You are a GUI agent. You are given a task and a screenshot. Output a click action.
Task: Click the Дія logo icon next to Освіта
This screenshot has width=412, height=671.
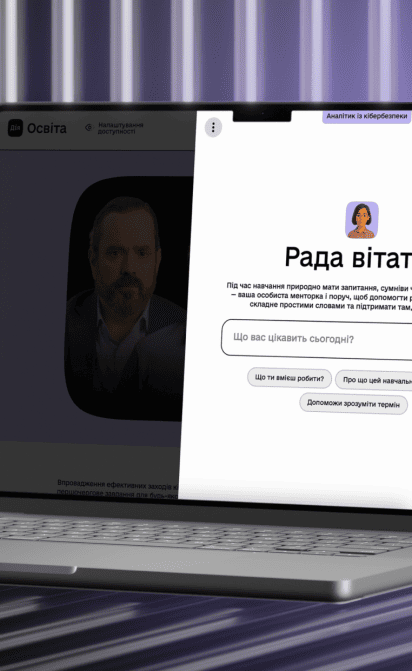pos(15,128)
